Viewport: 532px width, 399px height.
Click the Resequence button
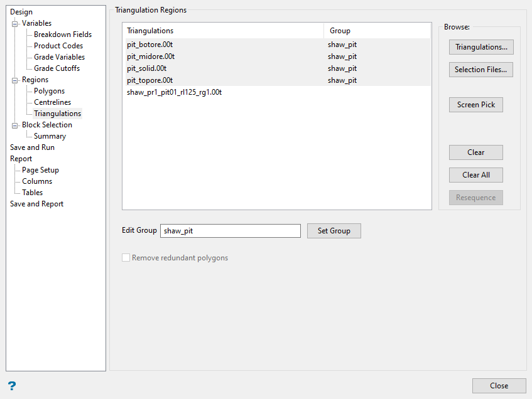click(x=475, y=198)
